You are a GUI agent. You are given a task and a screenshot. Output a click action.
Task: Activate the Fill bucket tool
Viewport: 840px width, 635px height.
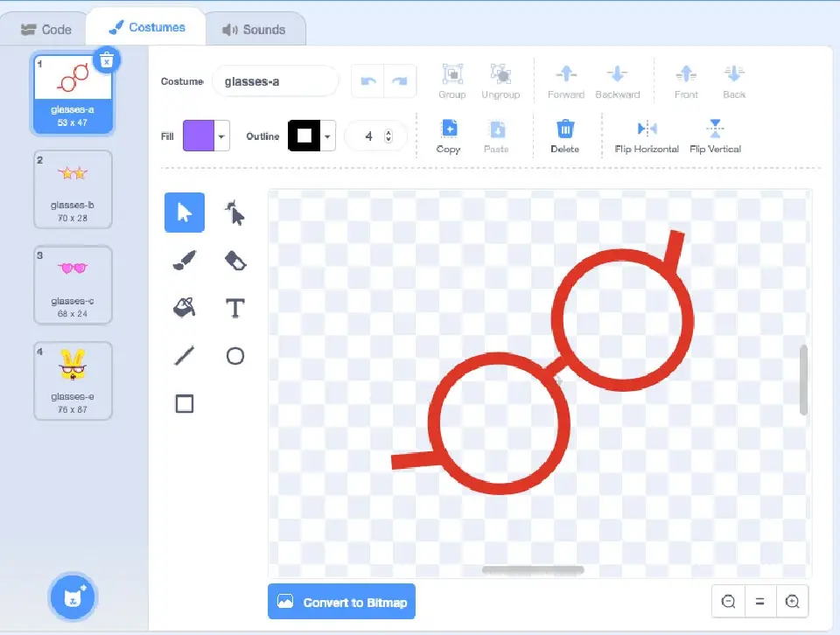[x=185, y=309]
